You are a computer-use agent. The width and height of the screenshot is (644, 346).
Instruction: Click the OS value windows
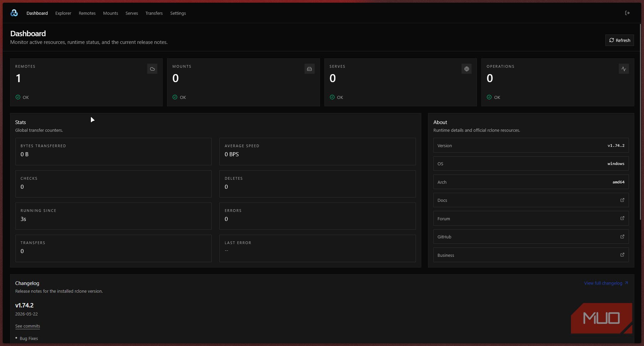[616, 164]
